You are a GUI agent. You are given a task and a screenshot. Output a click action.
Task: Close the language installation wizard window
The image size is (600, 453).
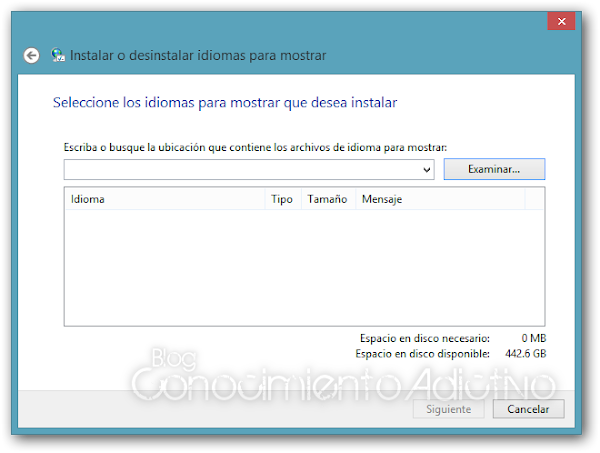561,21
